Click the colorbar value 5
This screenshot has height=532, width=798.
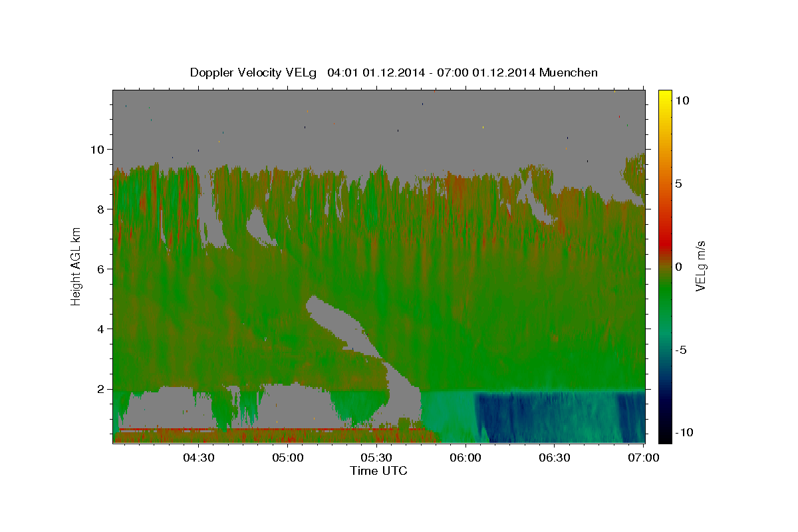(x=678, y=183)
